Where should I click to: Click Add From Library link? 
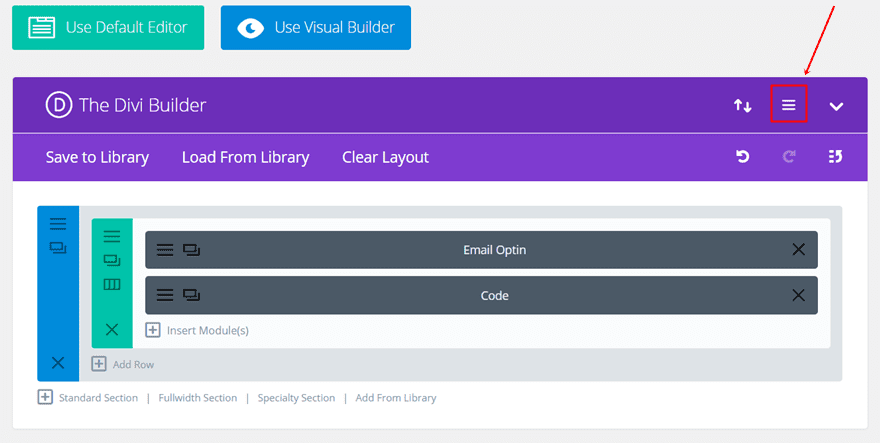[x=396, y=398]
